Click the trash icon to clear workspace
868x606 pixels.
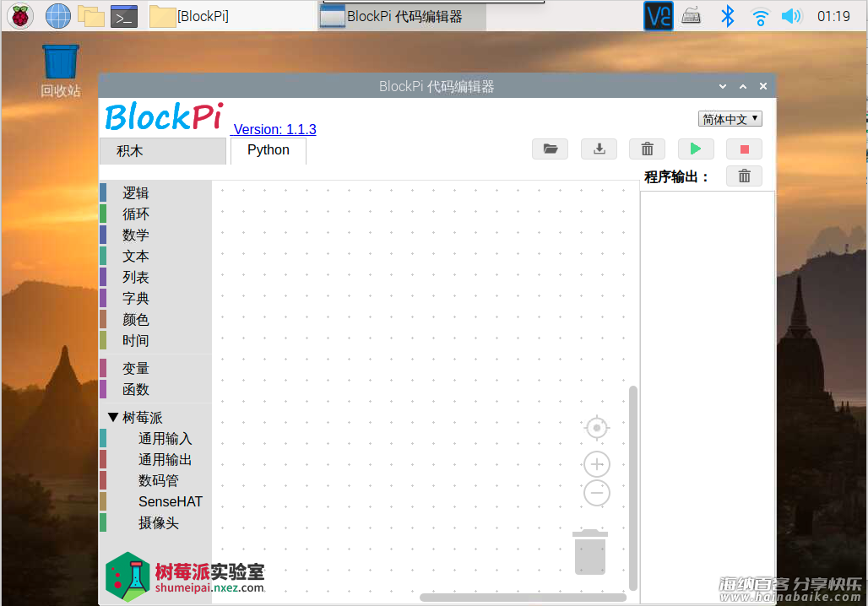pos(647,149)
